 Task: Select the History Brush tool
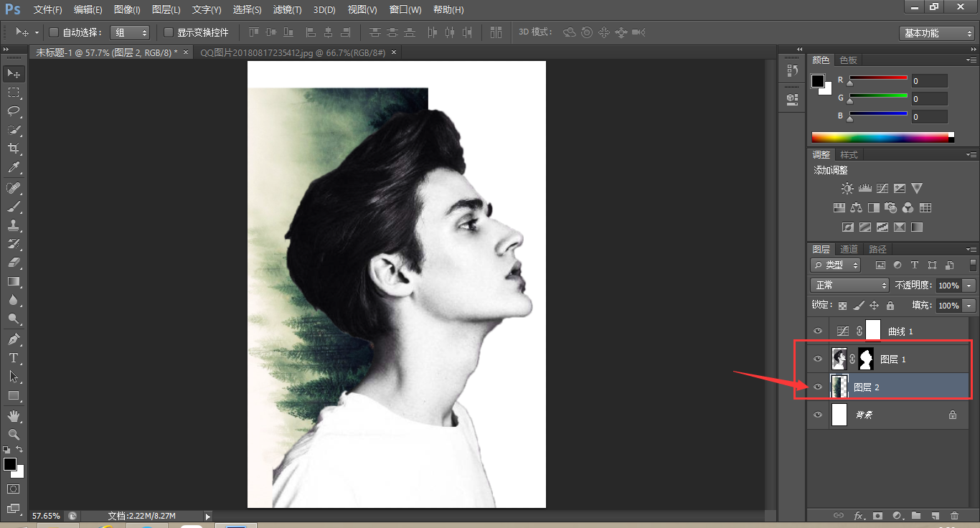[x=14, y=244]
